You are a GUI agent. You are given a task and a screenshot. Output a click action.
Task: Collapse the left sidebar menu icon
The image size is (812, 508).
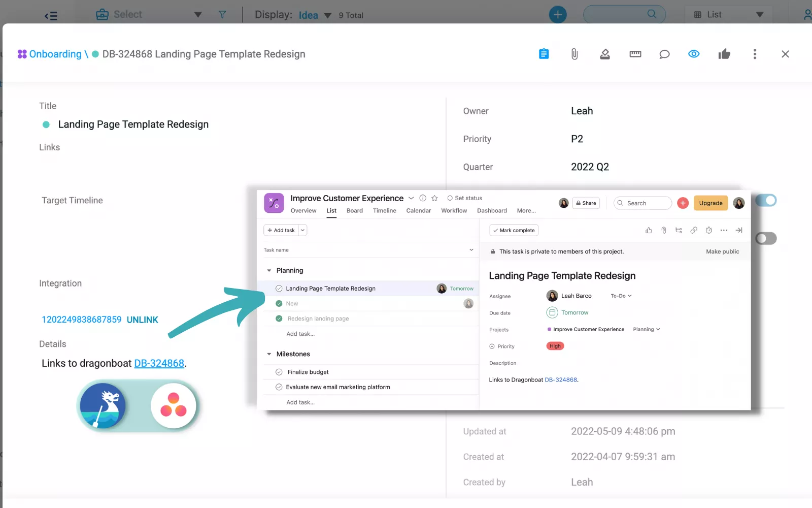51,16
